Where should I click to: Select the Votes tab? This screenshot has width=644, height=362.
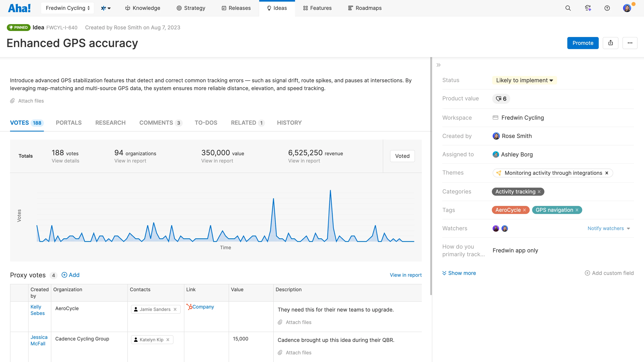(x=27, y=123)
